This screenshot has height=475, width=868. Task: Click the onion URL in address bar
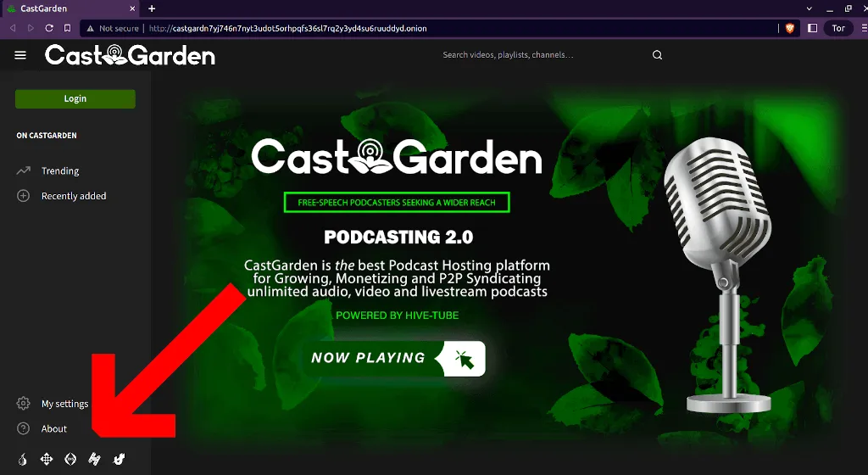[288, 28]
